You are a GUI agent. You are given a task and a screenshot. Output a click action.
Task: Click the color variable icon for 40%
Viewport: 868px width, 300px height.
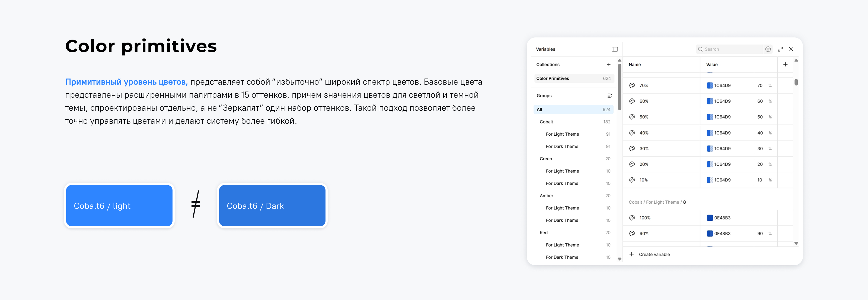(x=632, y=133)
